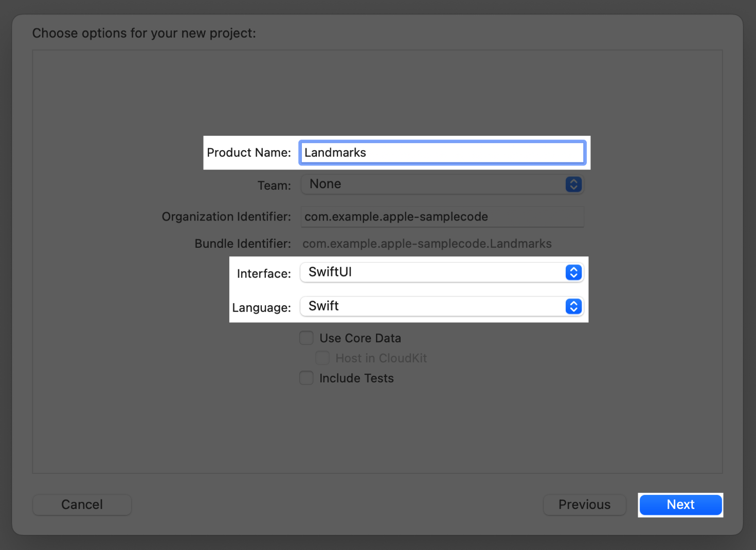Click the 'Choose options for your new project:' heading
This screenshot has height=550, width=756.
click(144, 33)
